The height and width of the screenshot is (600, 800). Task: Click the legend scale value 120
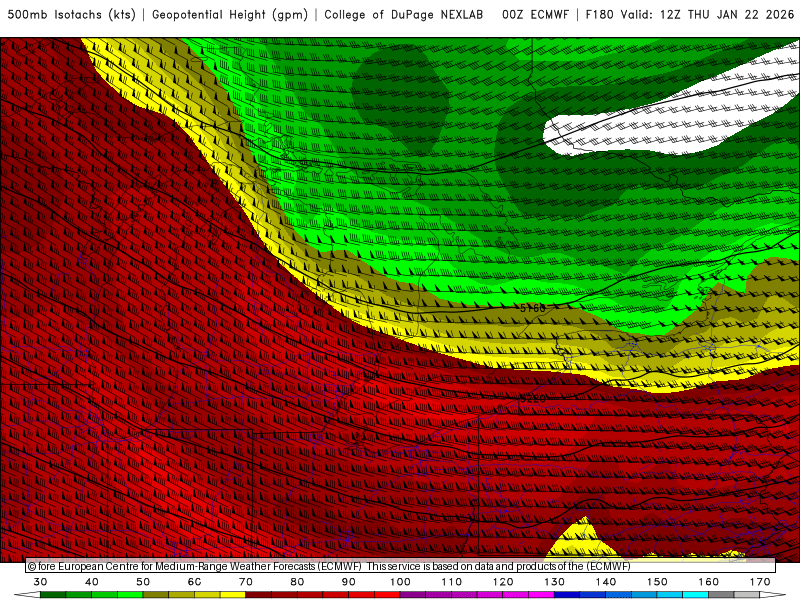click(503, 582)
